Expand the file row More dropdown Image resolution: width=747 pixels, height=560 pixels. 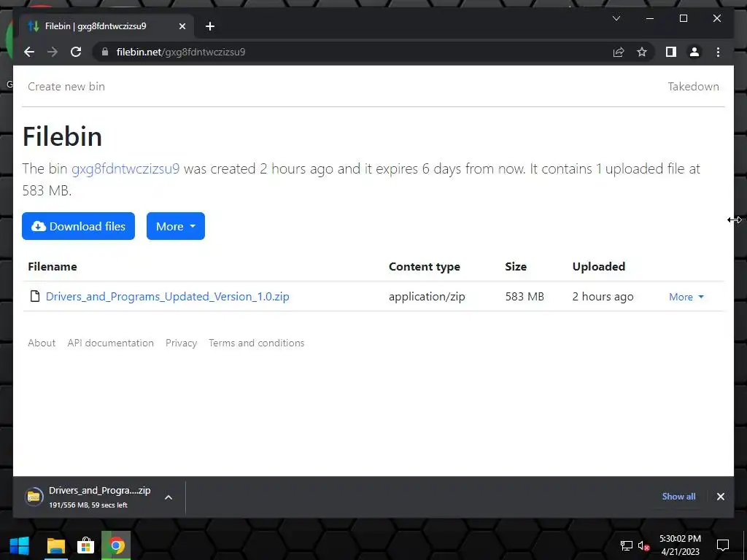[686, 297]
